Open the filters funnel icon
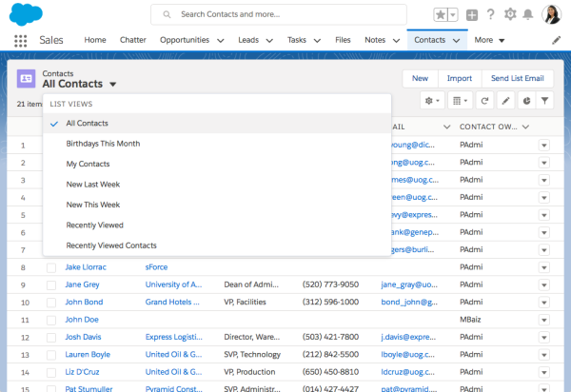 [x=544, y=101]
